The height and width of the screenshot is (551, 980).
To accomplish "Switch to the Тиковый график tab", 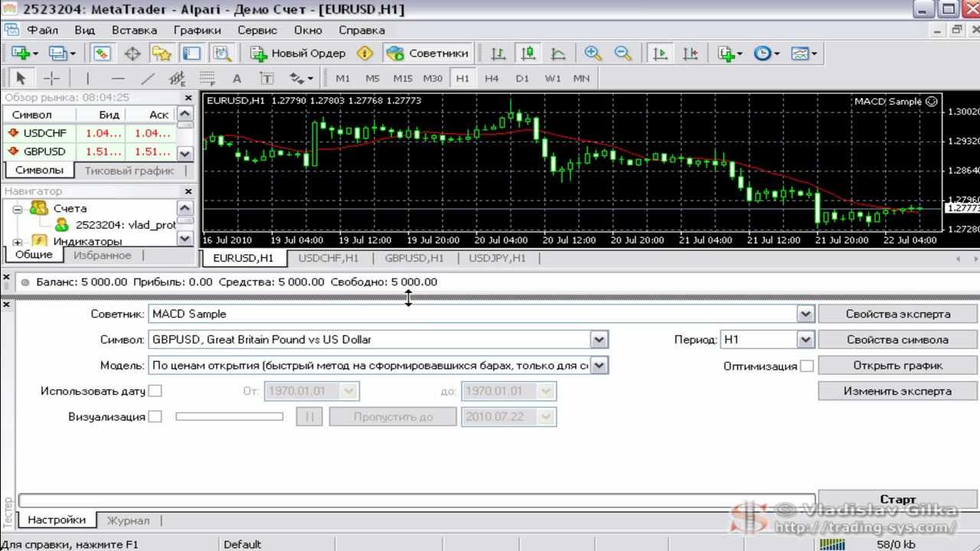I will click(x=129, y=171).
